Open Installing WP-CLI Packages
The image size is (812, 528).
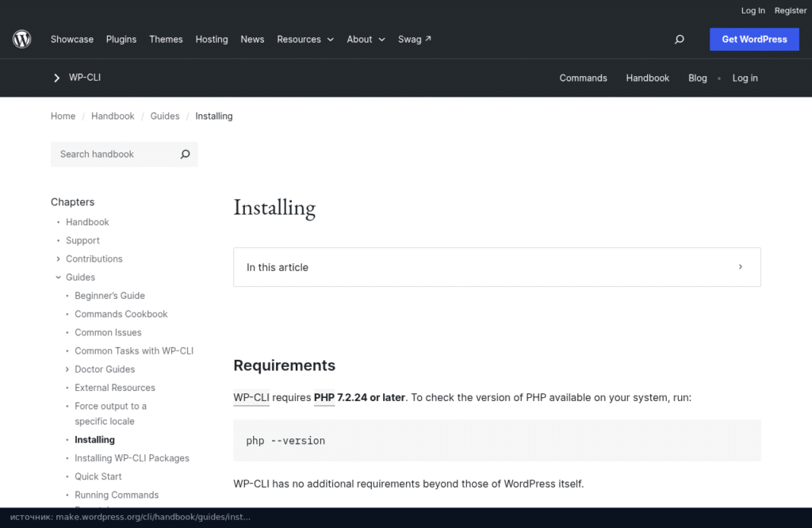coord(132,458)
